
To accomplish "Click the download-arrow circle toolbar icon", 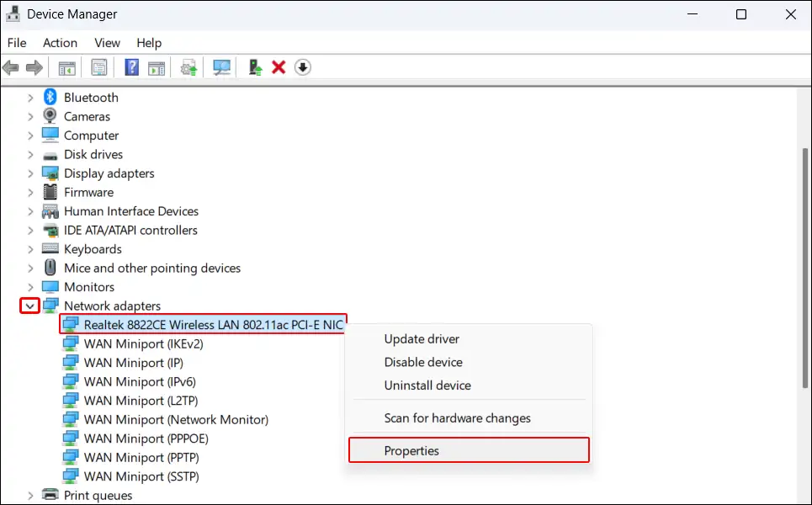I will point(303,67).
